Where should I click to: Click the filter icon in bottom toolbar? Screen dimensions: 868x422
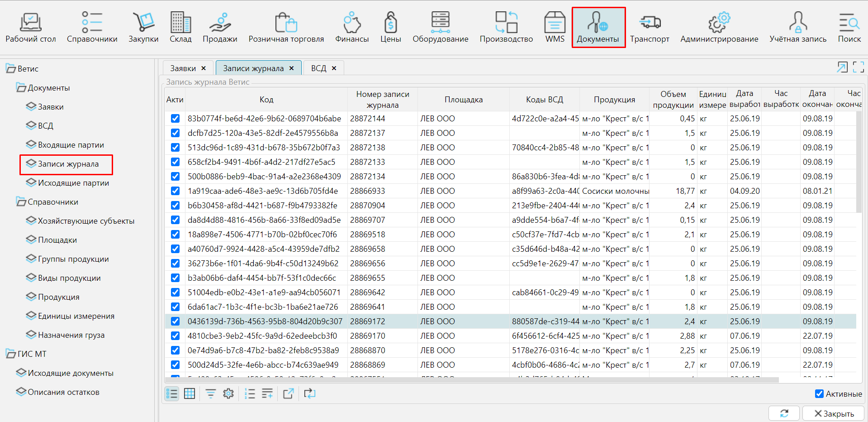(210, 394)
